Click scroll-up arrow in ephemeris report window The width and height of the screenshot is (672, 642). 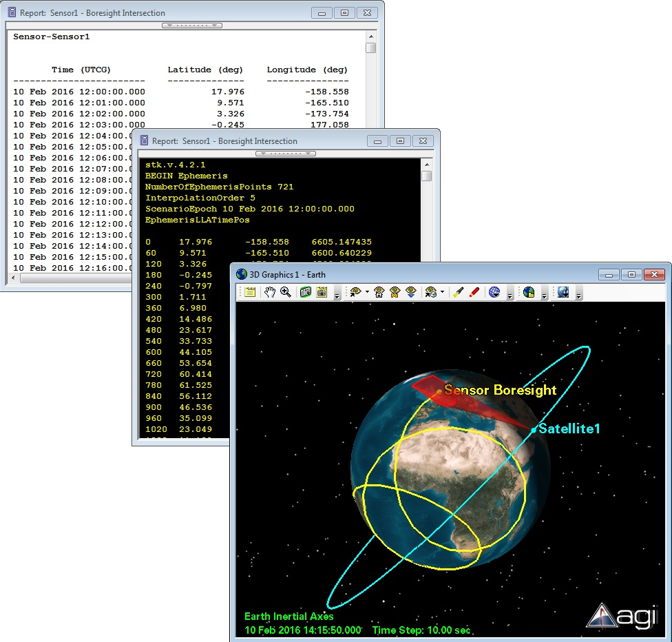tap(427, 165)
